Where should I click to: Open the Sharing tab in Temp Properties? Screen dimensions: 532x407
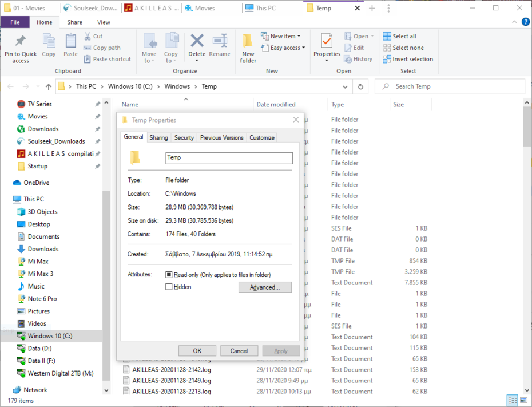point(159,137)
